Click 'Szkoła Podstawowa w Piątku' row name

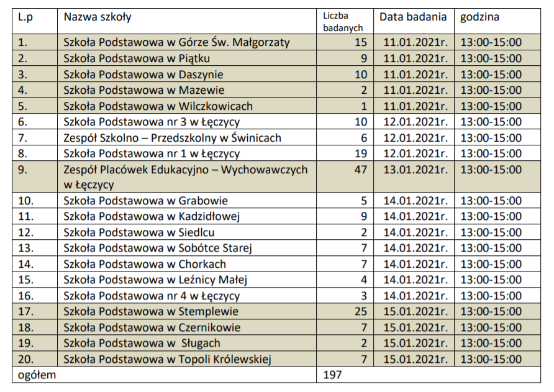(x=137, y=59)
